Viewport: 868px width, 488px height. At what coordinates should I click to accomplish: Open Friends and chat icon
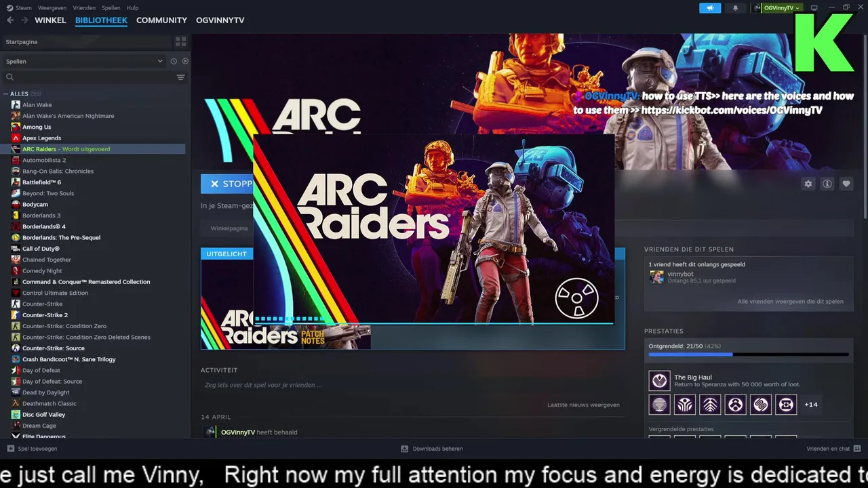coord(857,449)
